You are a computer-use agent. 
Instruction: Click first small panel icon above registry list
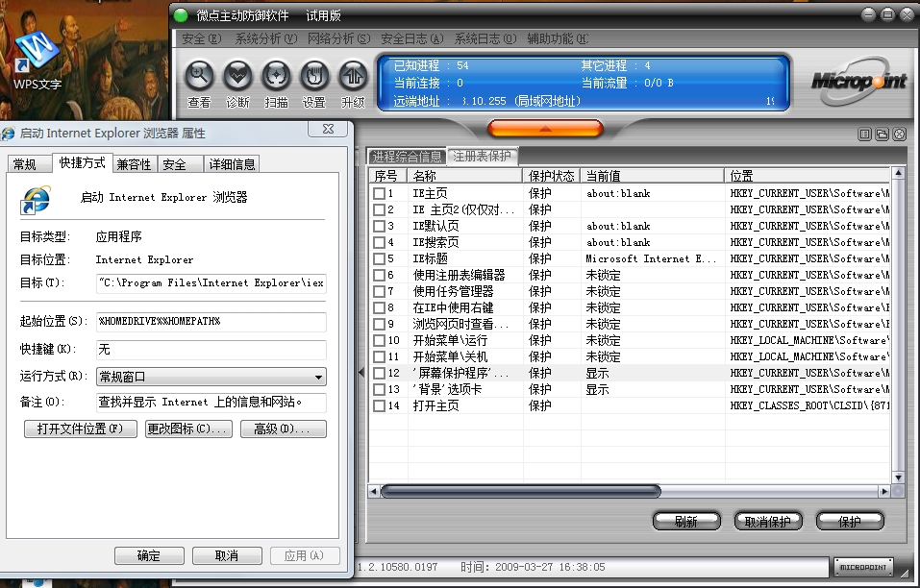864,135
